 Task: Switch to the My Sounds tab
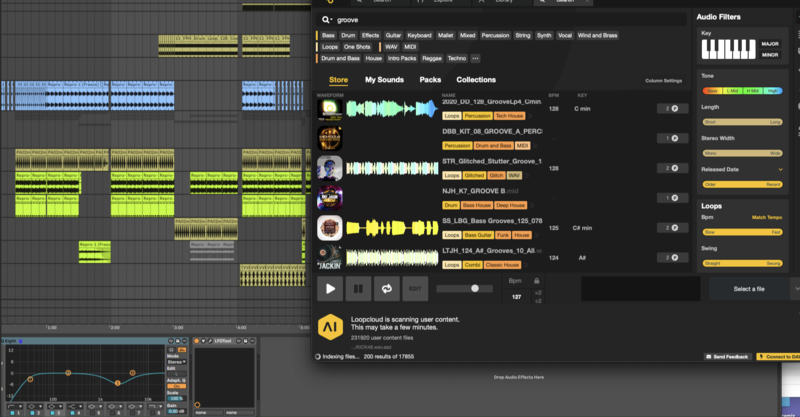click(384, 80)
